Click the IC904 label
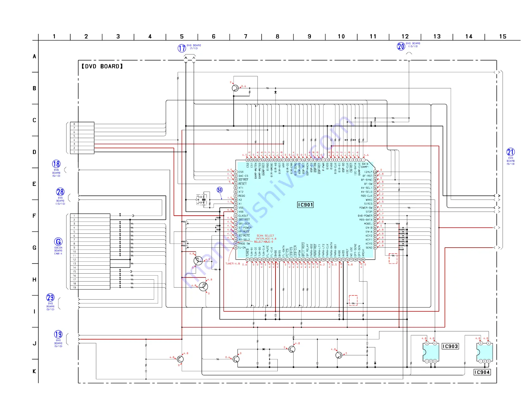Viewport: 532px width, 400px height. [x=482, y=372]
